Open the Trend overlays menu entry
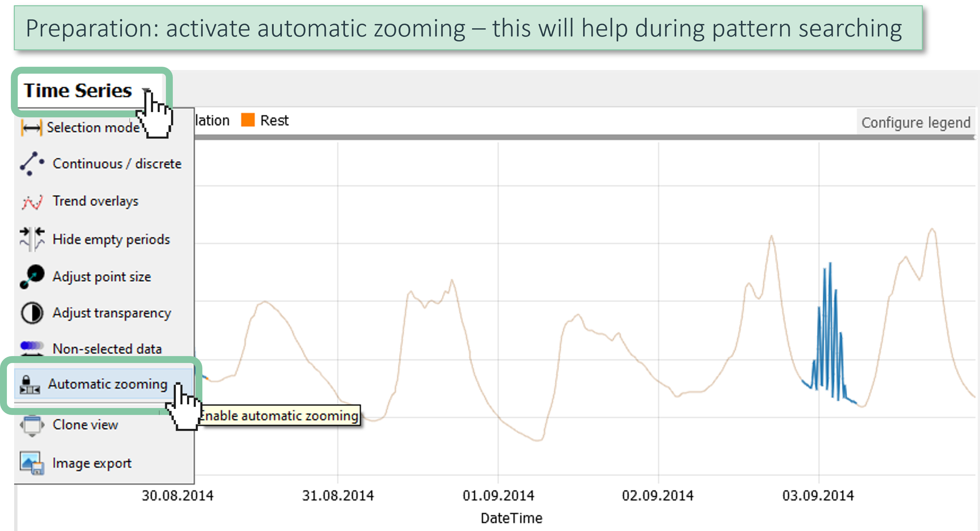980x531 pixels. point(96,201)
